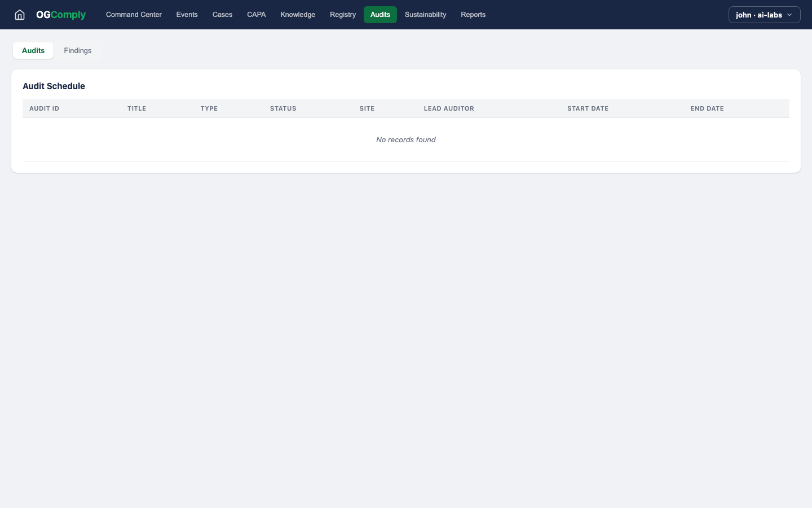Go to Reports

pos(473,15)
